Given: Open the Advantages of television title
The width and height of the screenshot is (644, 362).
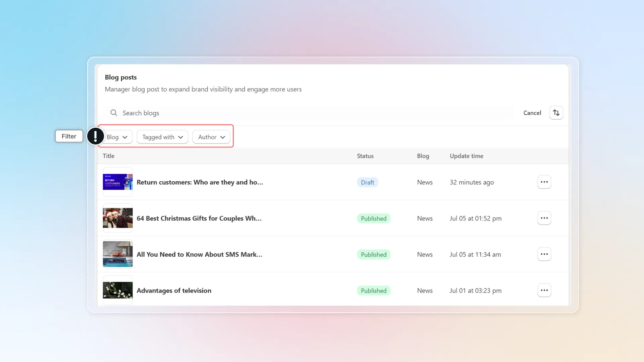Looking at the screenshot, I should click(x=174, y=291).
